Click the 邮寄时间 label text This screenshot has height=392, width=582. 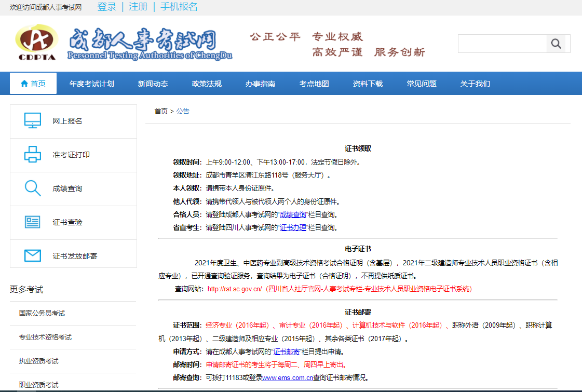coord(187,364)
